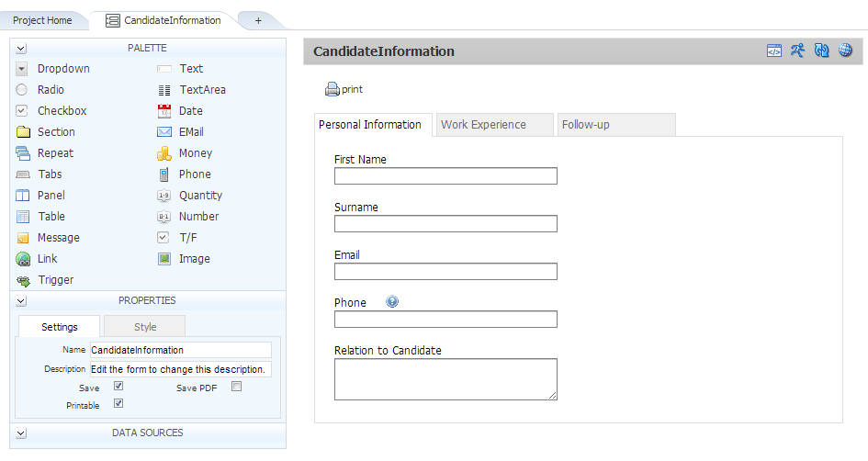
Task: Click the running man test icon
Action: pyautogui.click(x=798, y=51)
